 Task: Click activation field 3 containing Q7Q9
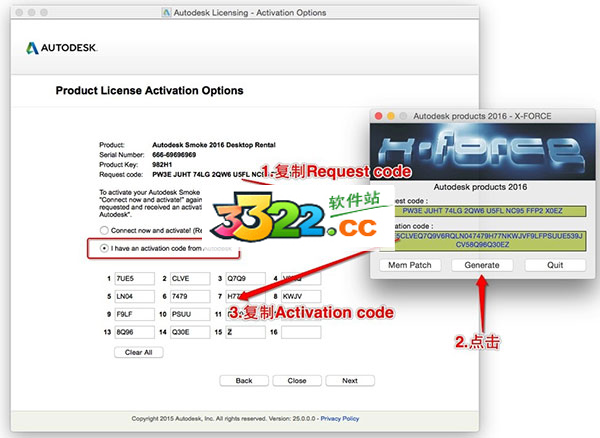(246, 278)
